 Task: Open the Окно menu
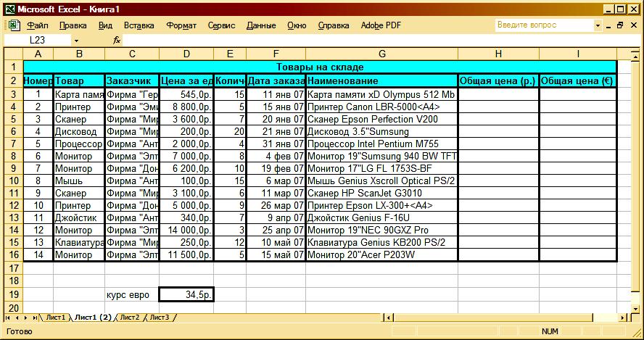click(x=297, y=25)
